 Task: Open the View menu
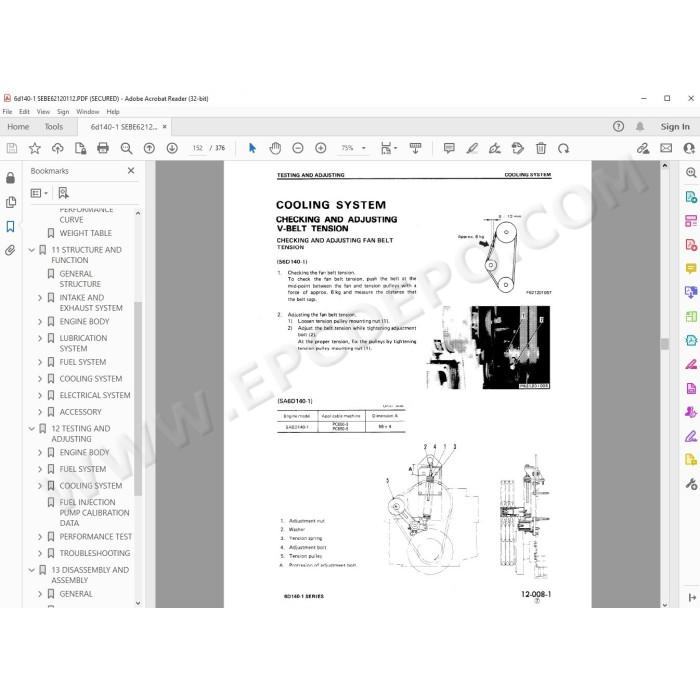tap(43, 112)
